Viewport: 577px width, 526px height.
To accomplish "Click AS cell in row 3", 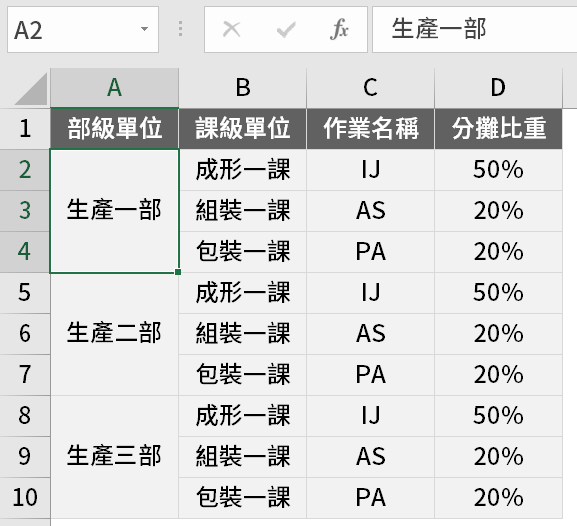I will pos(370,211).
